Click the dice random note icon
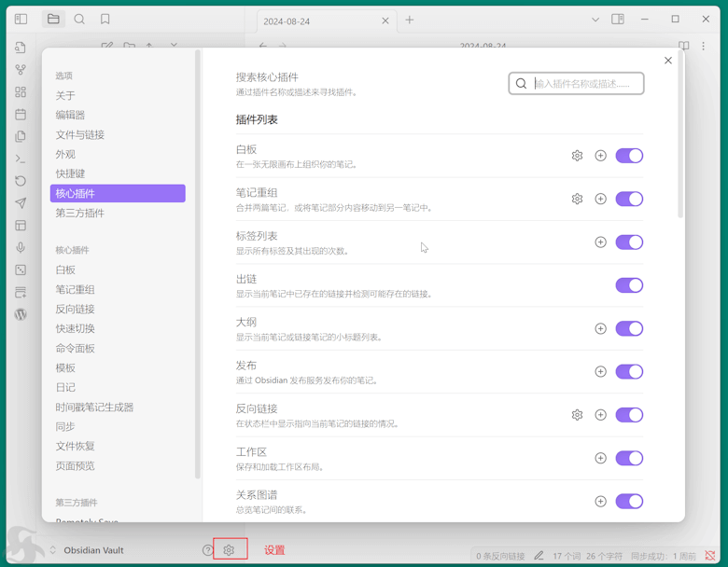 pyautogui.click(x=21, y=270)
